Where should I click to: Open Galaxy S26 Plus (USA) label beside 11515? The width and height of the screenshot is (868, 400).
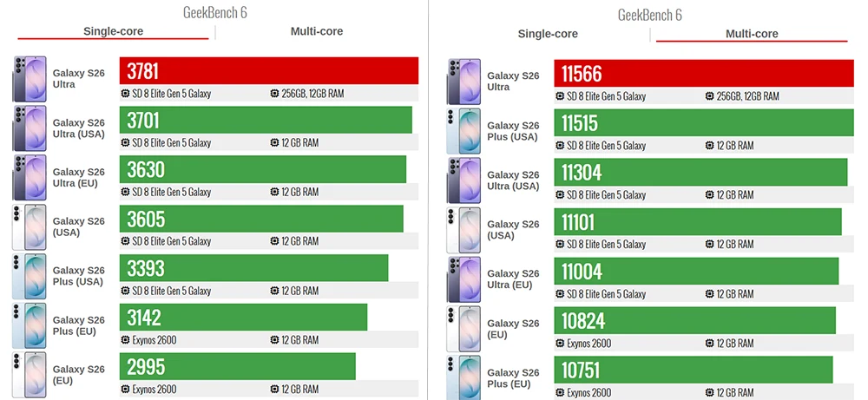pyautogui.click(x=513, y=131)
